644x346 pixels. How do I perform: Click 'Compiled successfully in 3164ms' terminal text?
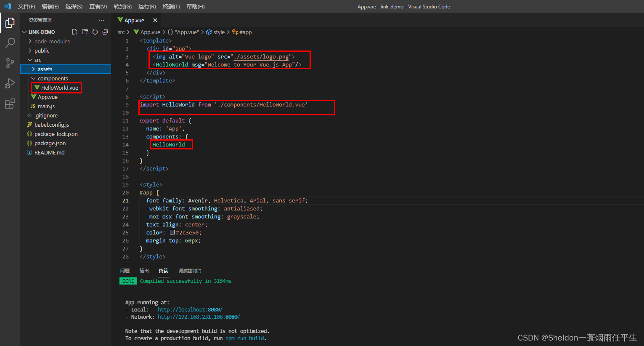coord(186,281)
